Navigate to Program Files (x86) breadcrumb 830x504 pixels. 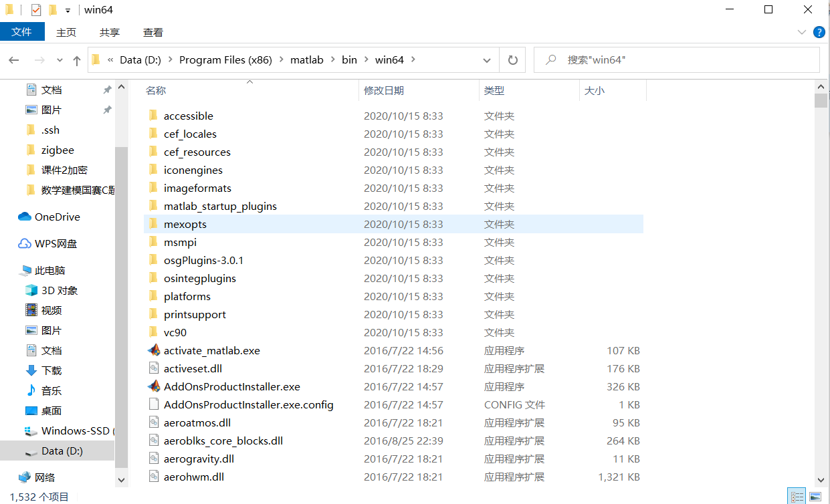coord(225,59)
